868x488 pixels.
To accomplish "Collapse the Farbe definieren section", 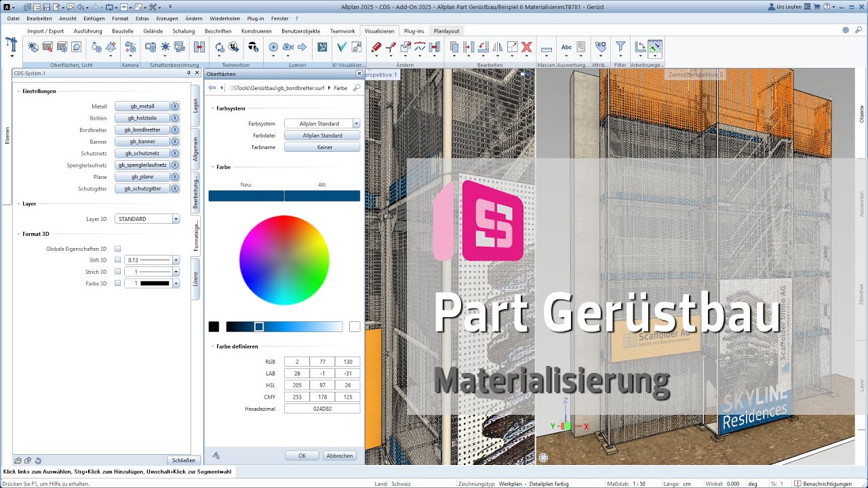I will pyautogui.click(x=212, y=346).
